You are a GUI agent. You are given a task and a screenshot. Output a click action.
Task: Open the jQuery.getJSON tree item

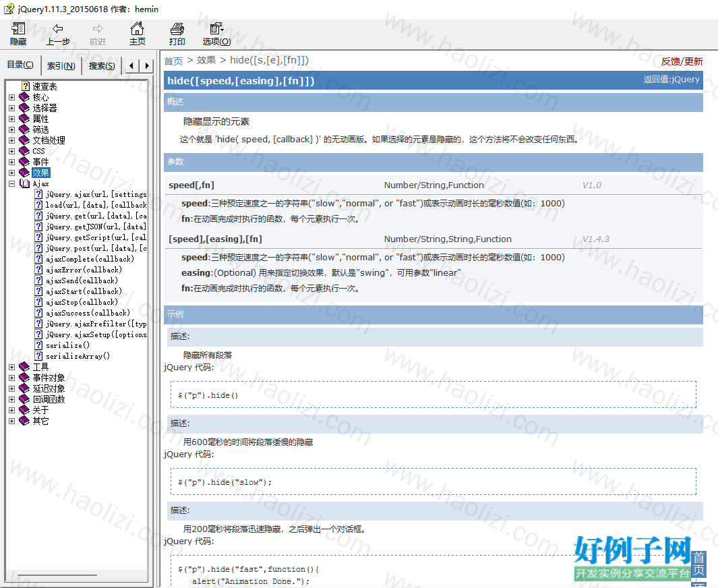coord(96,227)
